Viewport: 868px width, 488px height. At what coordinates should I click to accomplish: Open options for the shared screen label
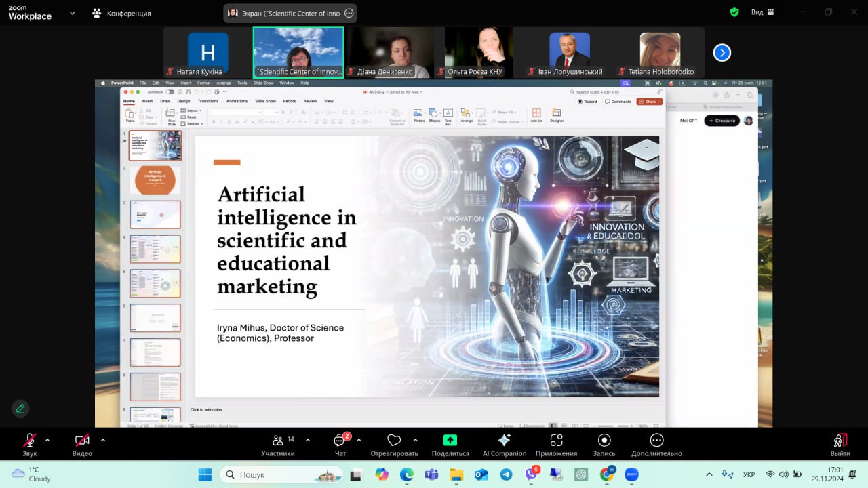point(349,13)
